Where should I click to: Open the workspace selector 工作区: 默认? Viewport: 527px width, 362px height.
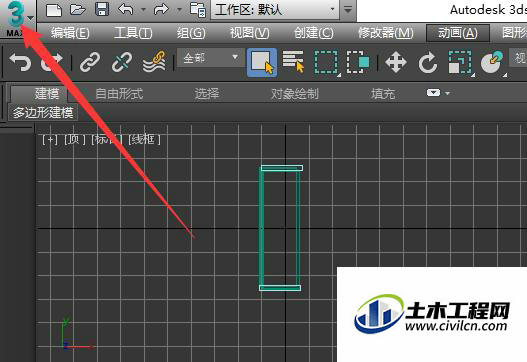(275, 10)
